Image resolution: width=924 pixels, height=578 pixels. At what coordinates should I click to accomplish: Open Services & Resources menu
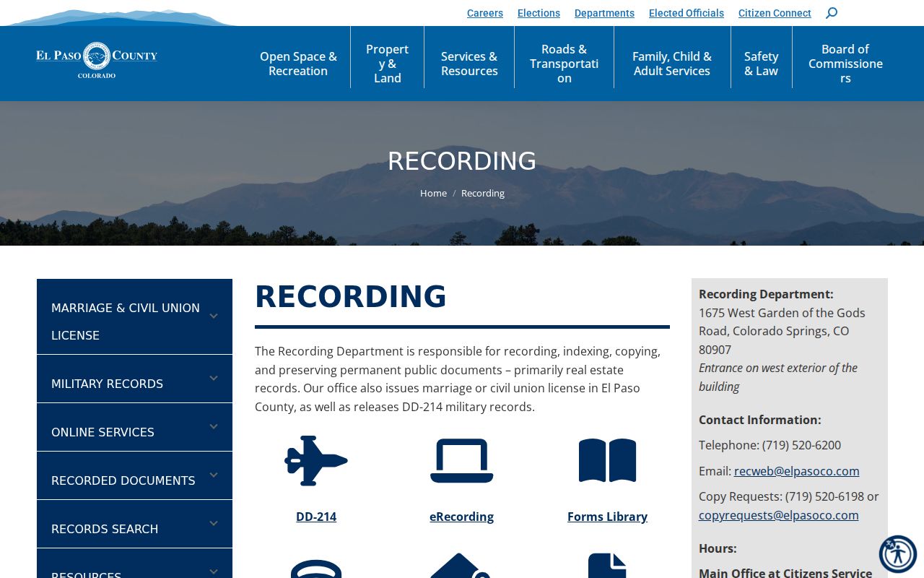[x=469, y=64]
